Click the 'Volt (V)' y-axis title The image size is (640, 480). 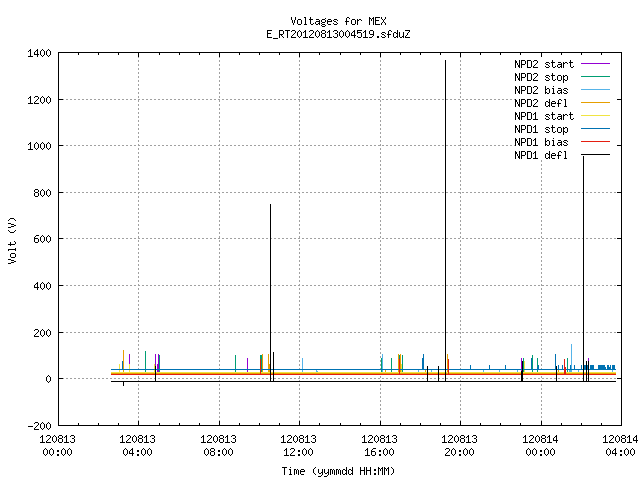click(x=12, y=240)
